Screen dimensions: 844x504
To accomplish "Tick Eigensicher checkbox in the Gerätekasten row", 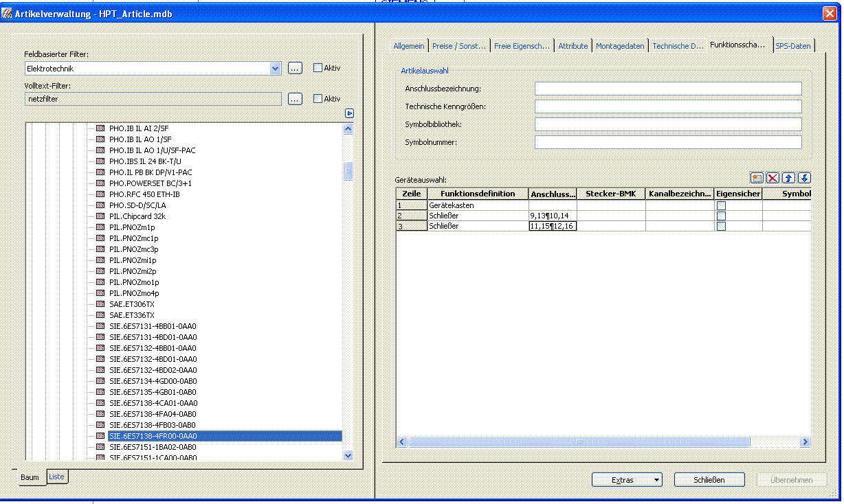I will coord(721,205).
